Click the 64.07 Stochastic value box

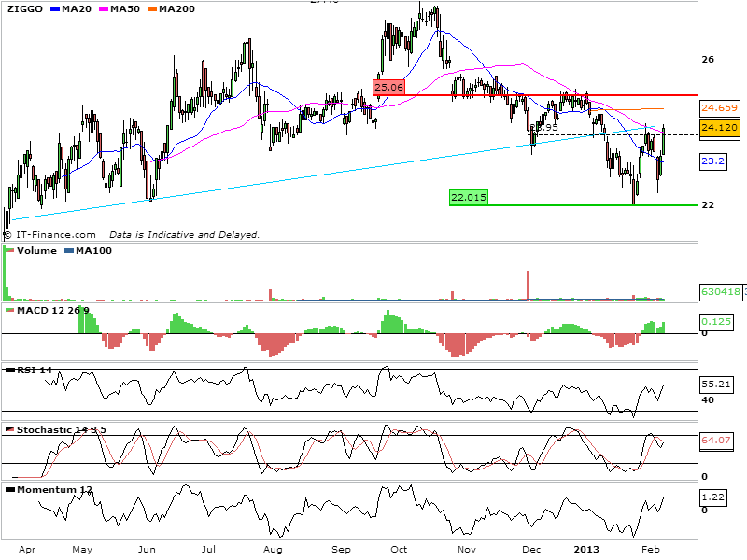(716, 441)
